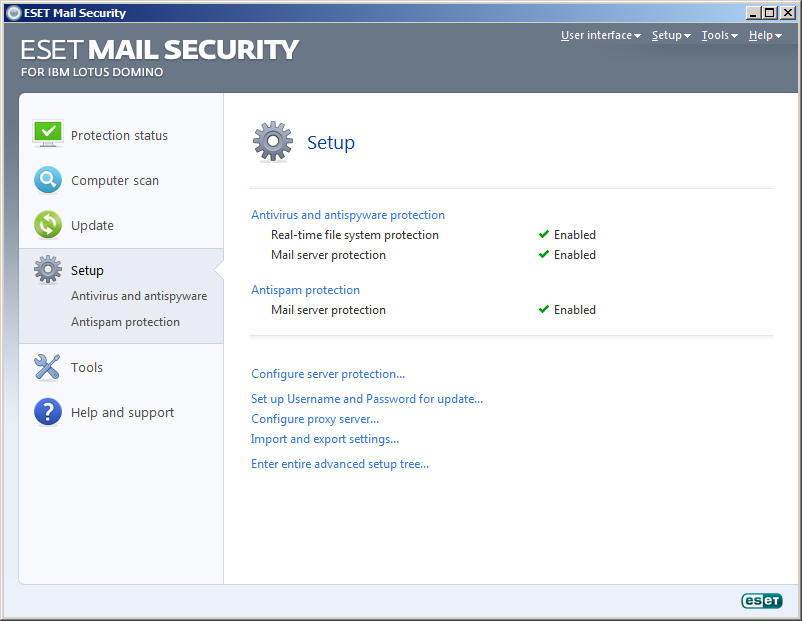Screen dimensions: 802x621
Task: Click the green Update arrows icon
Action: pos(48,225)
